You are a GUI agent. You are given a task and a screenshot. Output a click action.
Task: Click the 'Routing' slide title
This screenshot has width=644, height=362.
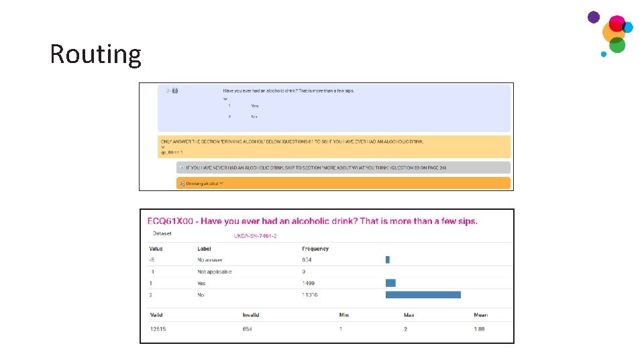click(96, 54)
